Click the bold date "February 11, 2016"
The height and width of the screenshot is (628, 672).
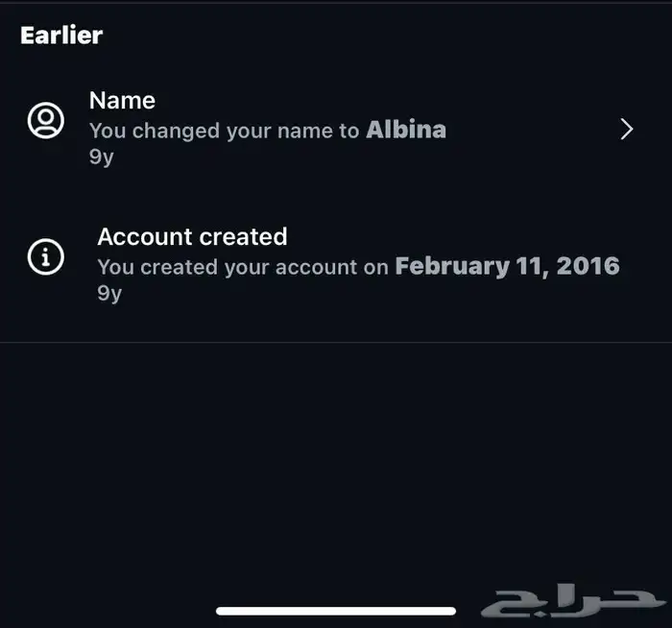tap(507, 266)
